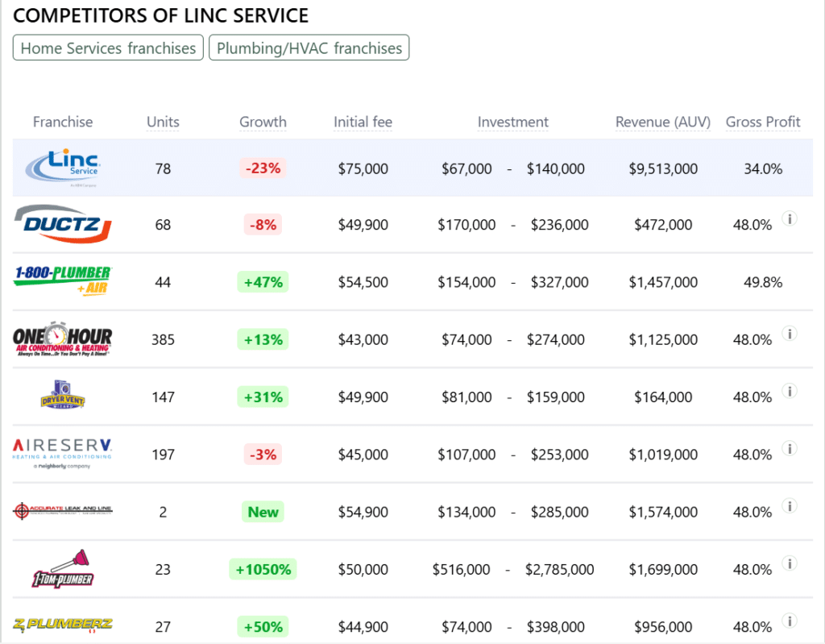Click the $50,000 initial fee
825x644 pixels.
363,569
